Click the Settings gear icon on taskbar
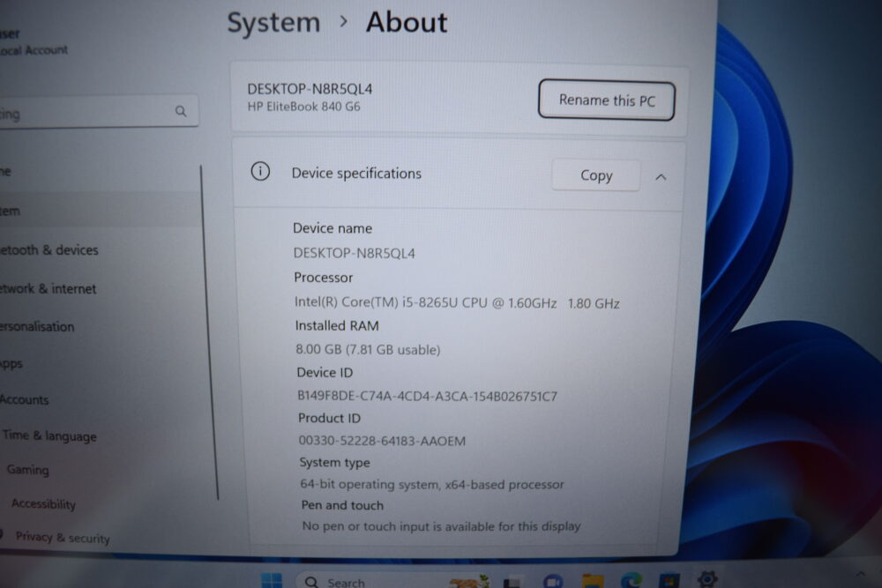This screenshot has height=588, width=882. (x=707, y=578)
